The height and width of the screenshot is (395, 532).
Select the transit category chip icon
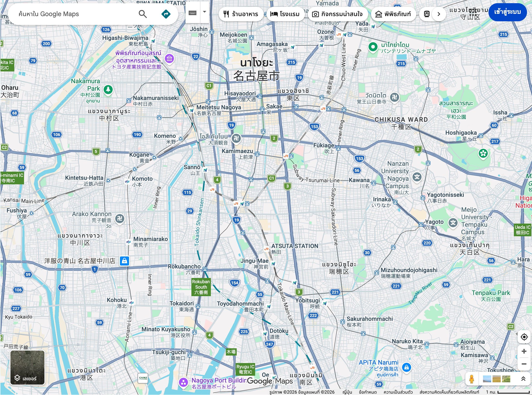[426, 14]
